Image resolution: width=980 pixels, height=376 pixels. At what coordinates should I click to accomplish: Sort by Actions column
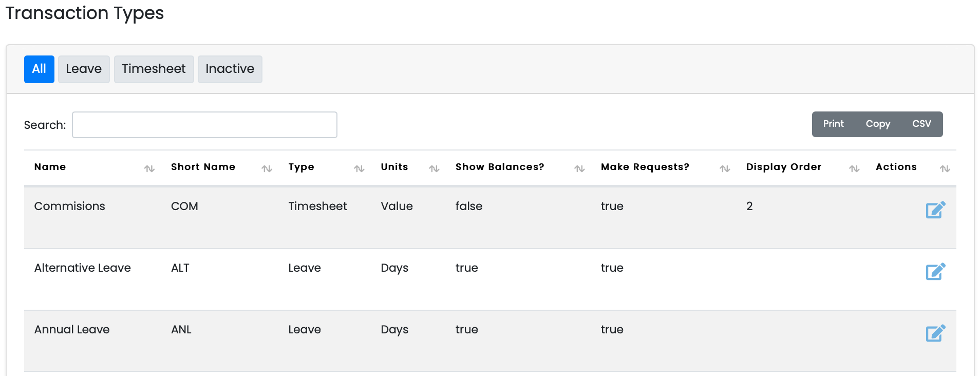(896, 167)
